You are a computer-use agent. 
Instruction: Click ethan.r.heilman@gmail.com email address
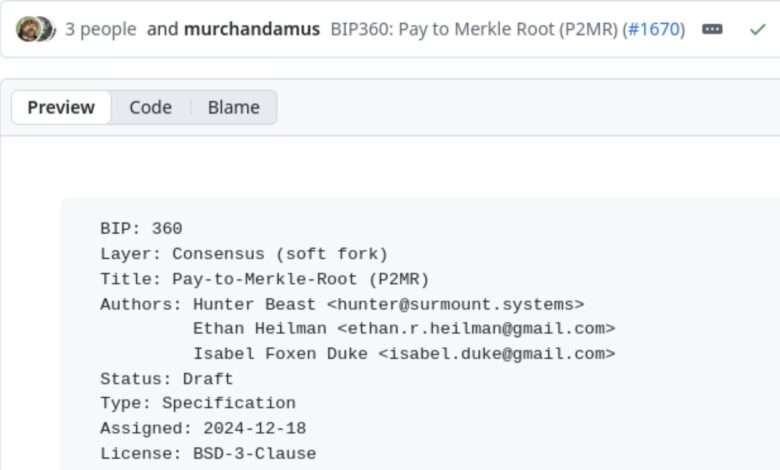click(475, 329)
